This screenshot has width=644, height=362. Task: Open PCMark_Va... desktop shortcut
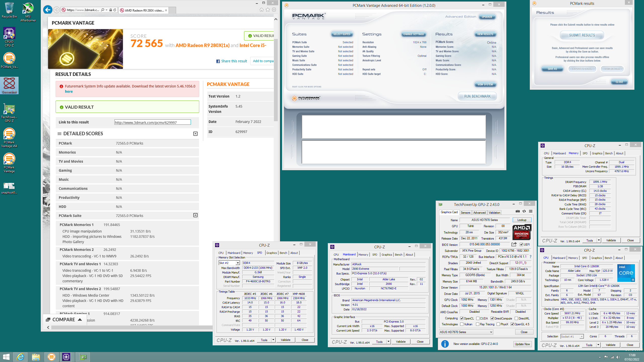9,60
